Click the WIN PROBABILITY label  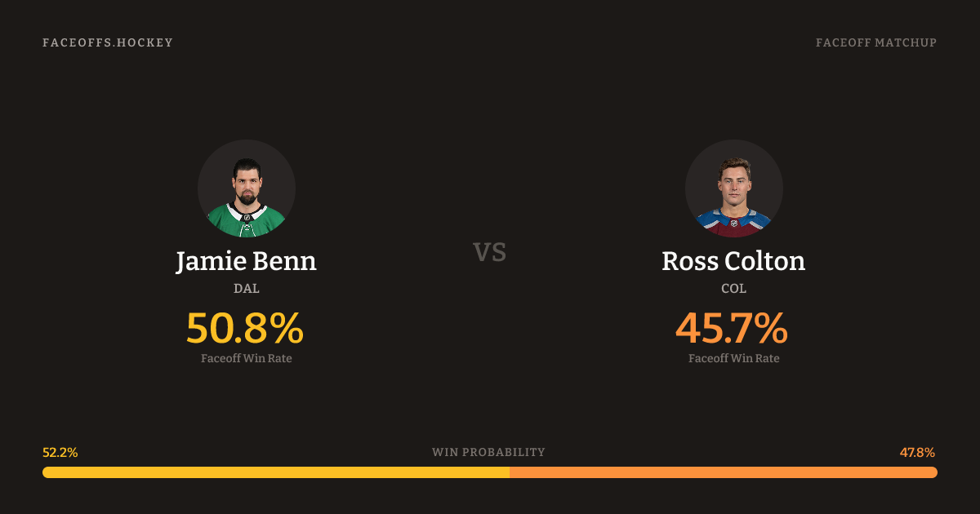coord(488,452)
